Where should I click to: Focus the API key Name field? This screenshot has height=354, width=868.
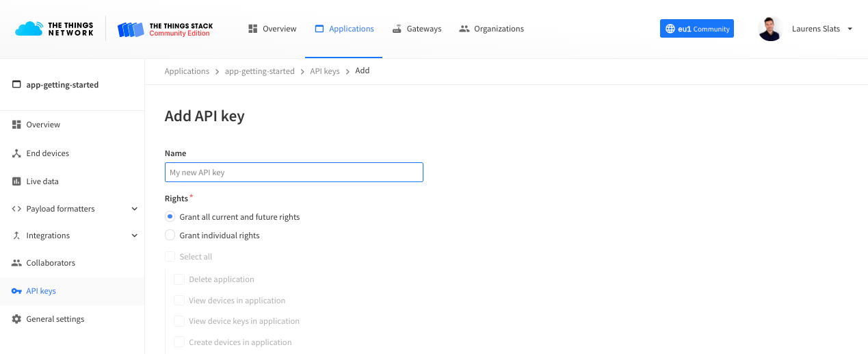[293, 172]
